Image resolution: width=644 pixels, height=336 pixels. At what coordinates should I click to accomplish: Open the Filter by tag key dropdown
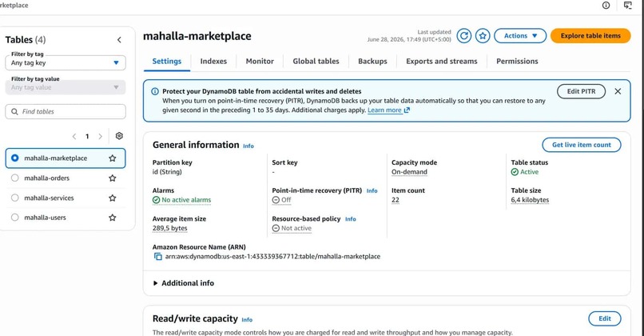pyautogui.click(x=66, y=62)
